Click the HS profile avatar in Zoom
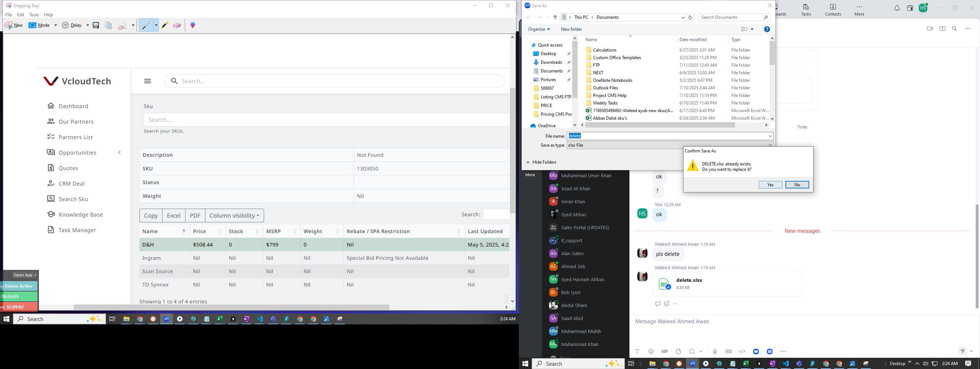The image size is (980, 369). [x=923, y=8]
